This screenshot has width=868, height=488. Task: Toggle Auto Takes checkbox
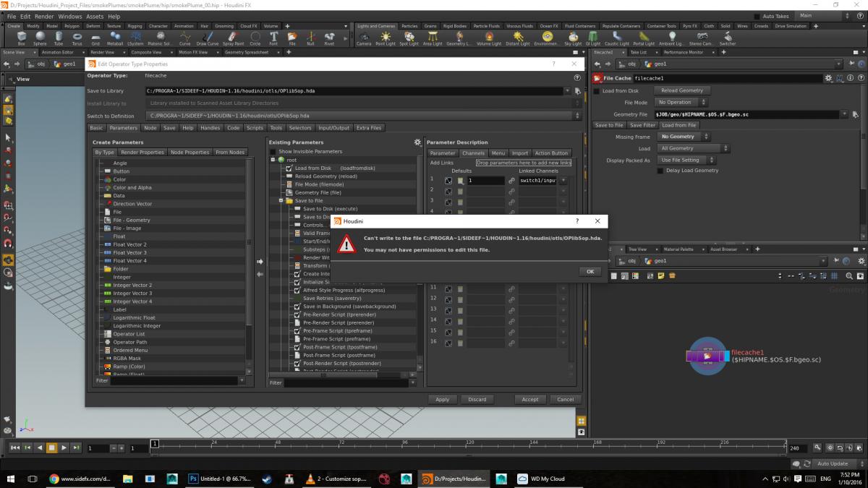757,16
